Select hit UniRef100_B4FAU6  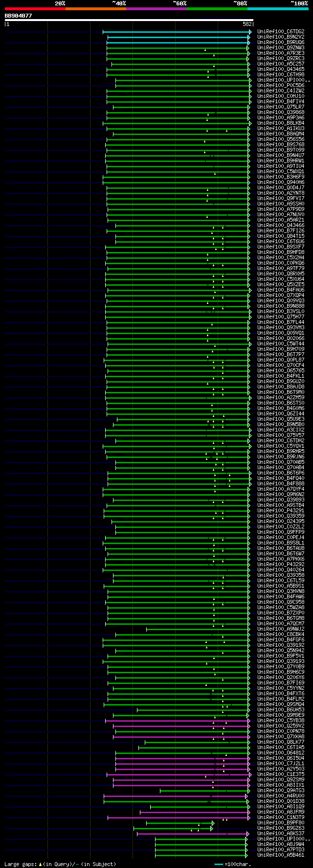(281, 290)
